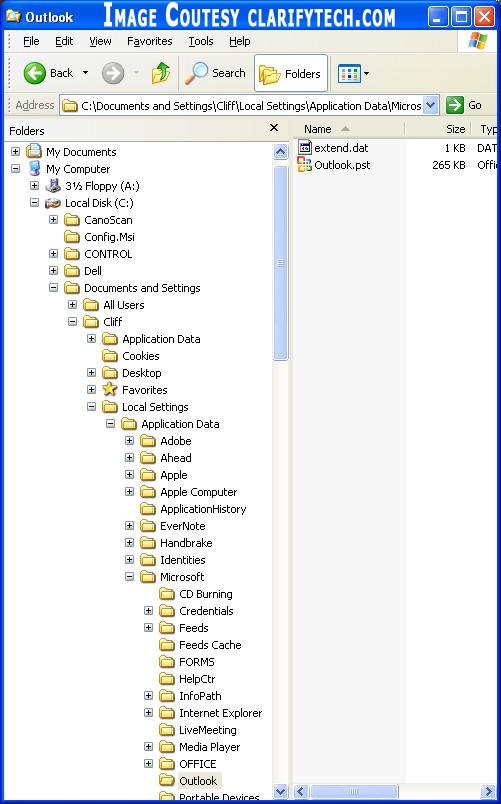Open the Tools menu
This screenshot has height=804, width=501.
coord(201,41)
